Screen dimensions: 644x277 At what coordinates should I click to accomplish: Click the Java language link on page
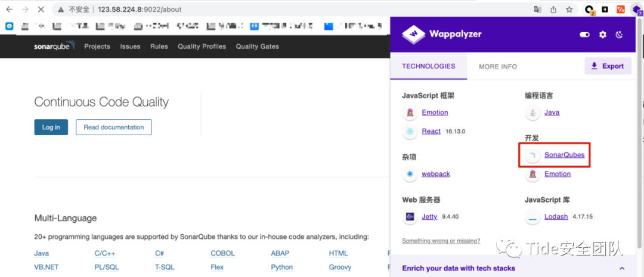[x=42, y=254]
